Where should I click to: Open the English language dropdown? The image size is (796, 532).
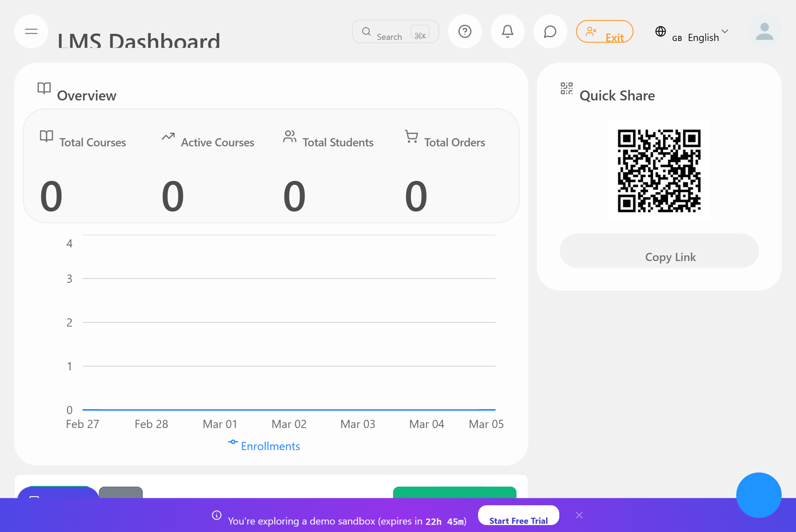(x=708, y=37)
